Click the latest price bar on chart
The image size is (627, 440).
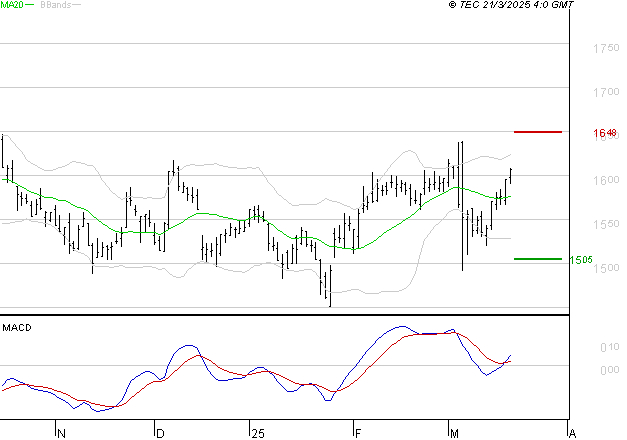click(511, 176)
